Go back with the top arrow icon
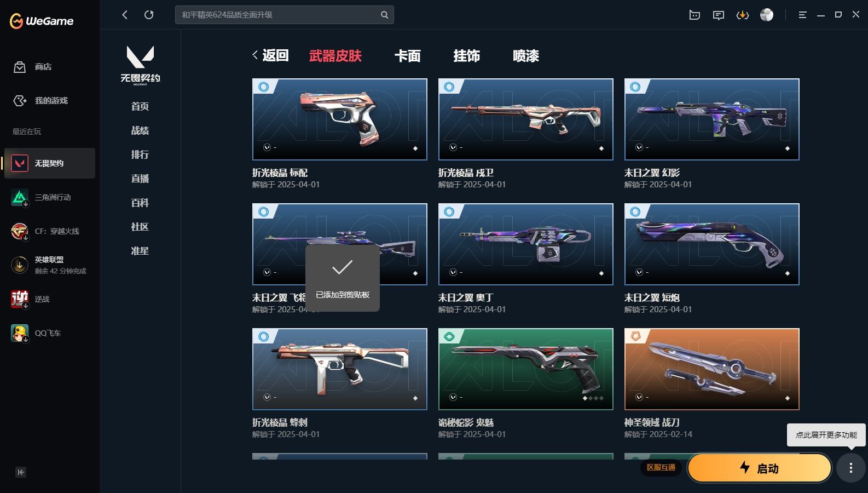This screenshot has height=493, width=868. pos(125,15)
